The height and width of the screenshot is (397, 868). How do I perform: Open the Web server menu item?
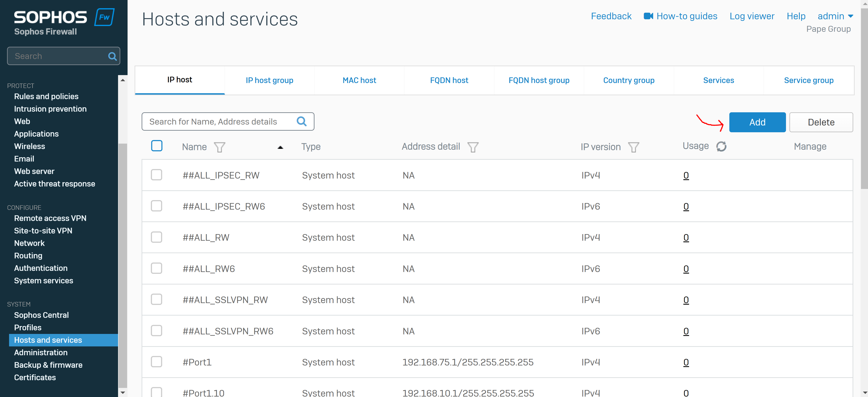pos(34,171)
